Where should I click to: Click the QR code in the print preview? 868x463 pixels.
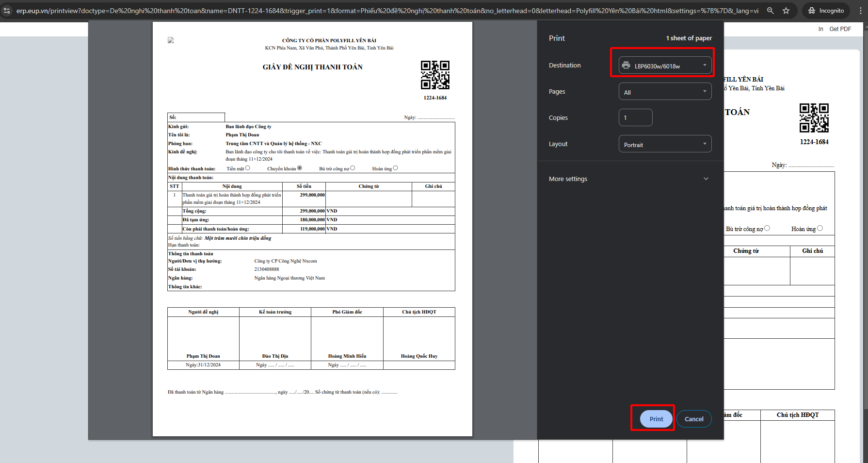click(x=435, y=75)
